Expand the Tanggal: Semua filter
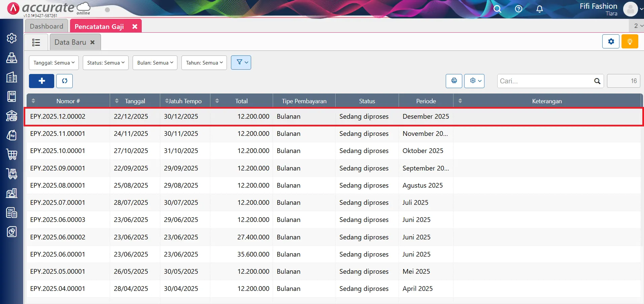The height and width of the screenshot is (304, 644). coord(54,63)
